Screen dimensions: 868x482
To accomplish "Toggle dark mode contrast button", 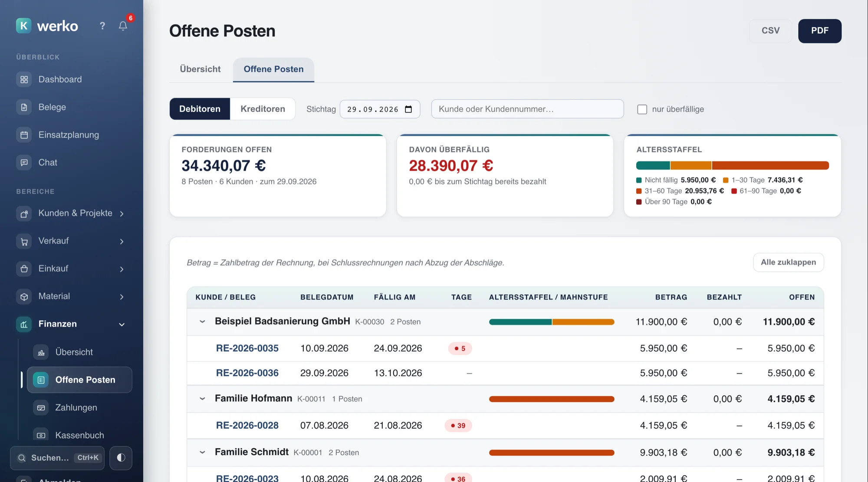I will tap(121, 458).
